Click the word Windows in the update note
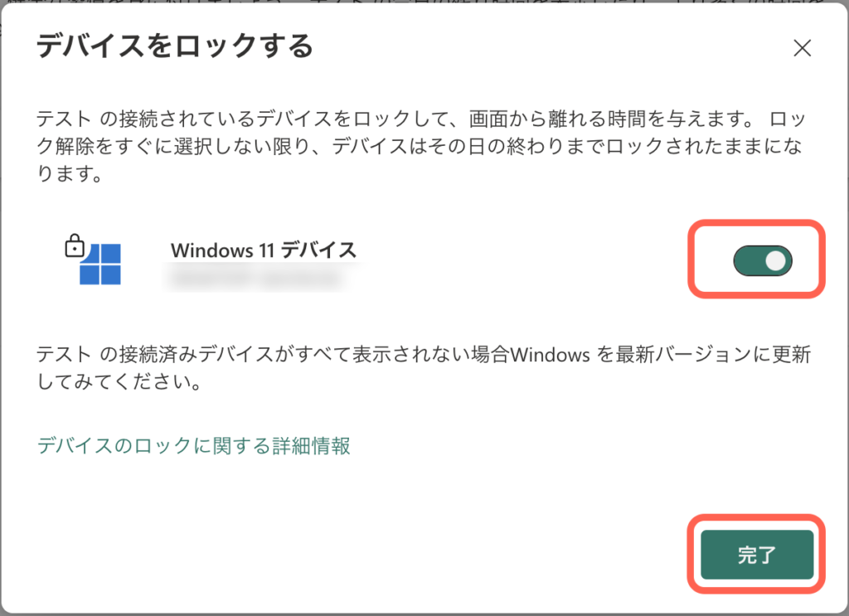Image resolution: width=849 pixels, height=616 pixels. pyautogui.click(x=550, y=355)
